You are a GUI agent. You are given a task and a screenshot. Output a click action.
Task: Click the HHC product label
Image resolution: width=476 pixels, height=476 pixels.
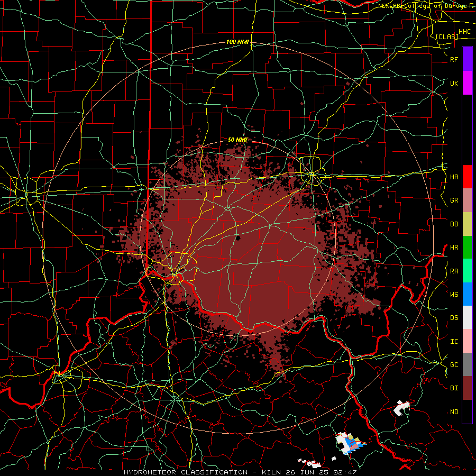coord(465,32)
